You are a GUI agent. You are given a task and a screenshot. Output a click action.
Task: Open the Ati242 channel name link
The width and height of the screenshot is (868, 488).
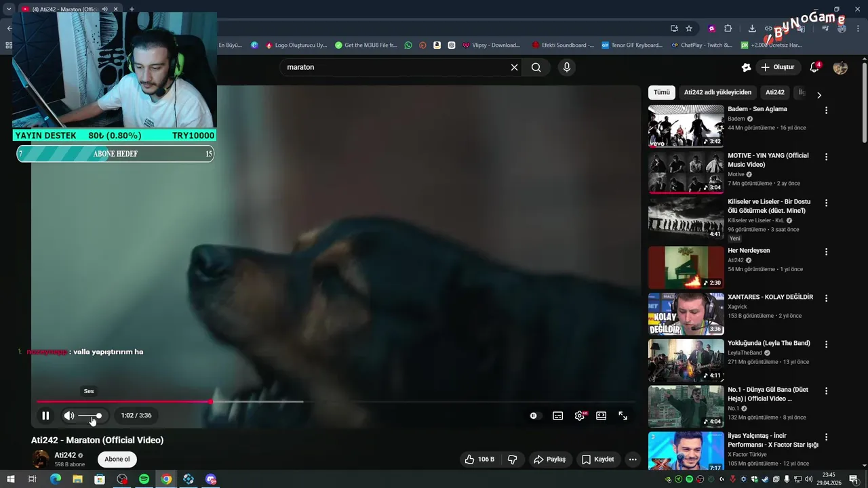[x=65, y=455]
